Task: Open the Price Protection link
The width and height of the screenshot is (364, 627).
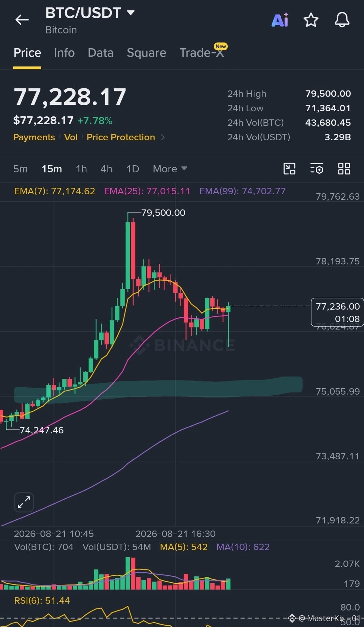Action: click(x=121, y=137)
